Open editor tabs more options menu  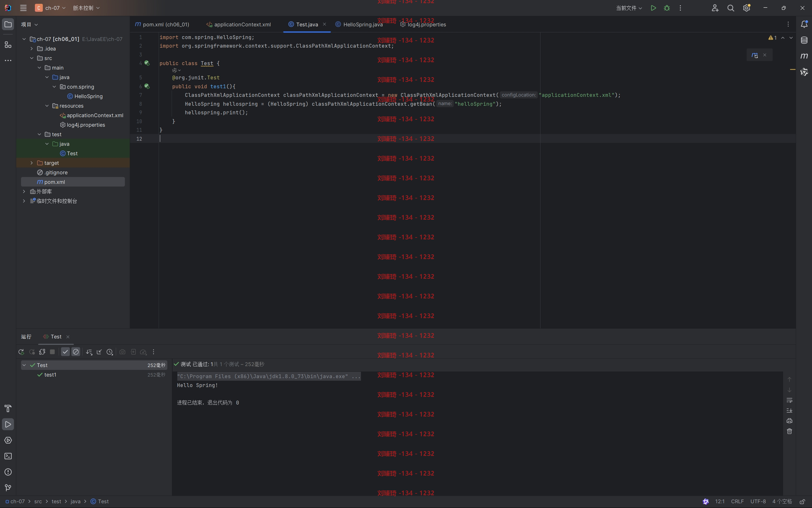coord(788,24)
